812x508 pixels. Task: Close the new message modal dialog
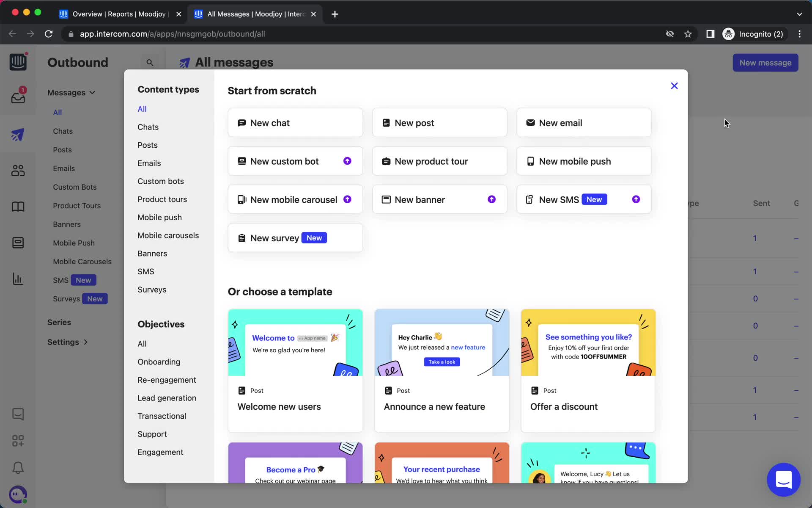click(x=673, y=86)
